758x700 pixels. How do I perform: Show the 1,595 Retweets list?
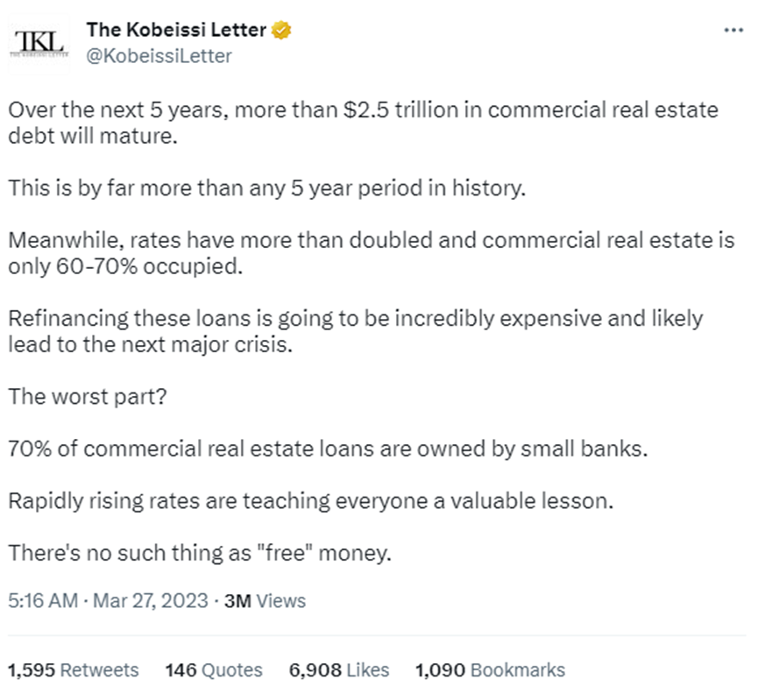(x=74, y=670)
